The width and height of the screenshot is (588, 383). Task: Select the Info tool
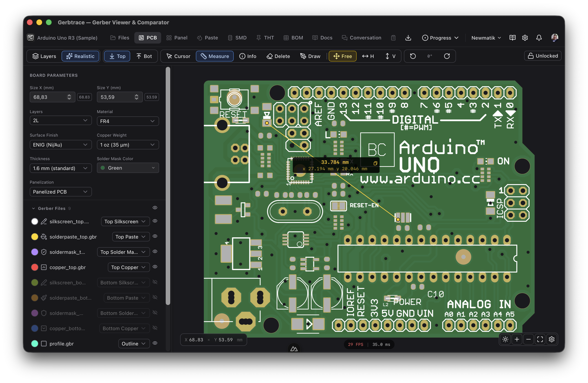(x=248, y=56)
